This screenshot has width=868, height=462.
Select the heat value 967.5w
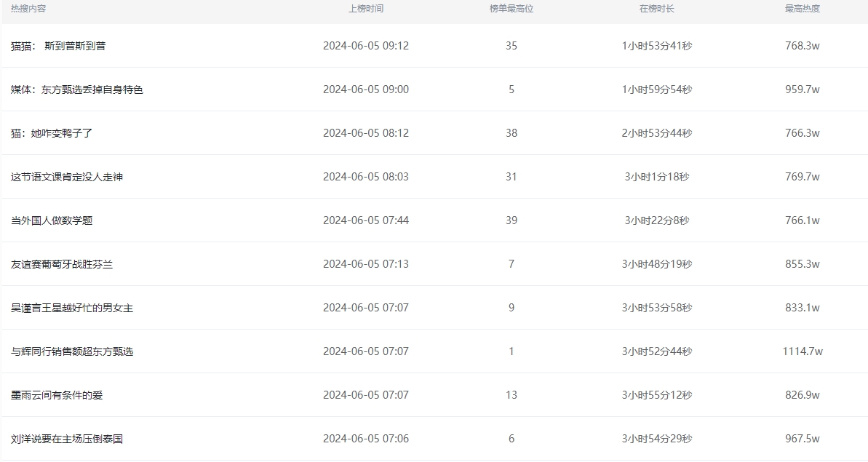pos(803,439)
